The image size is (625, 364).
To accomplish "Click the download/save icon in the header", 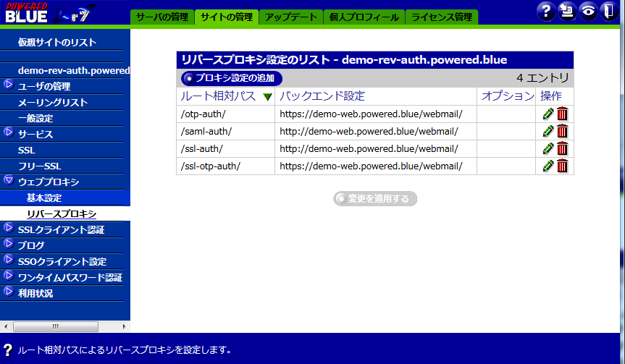I will pos(567,11).
